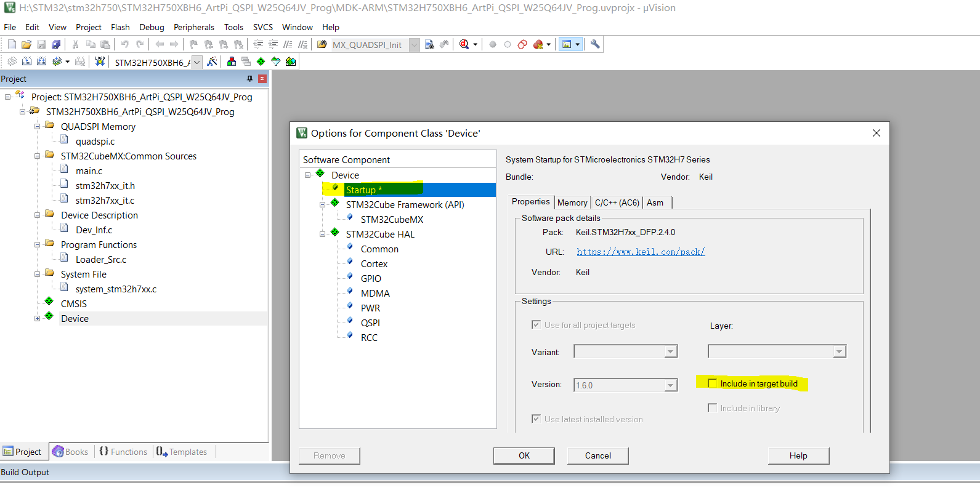Open Manage Run-Time Environment green diamond
The width and height of the screenshot is (980, 493).
click(x=261, y=62)
